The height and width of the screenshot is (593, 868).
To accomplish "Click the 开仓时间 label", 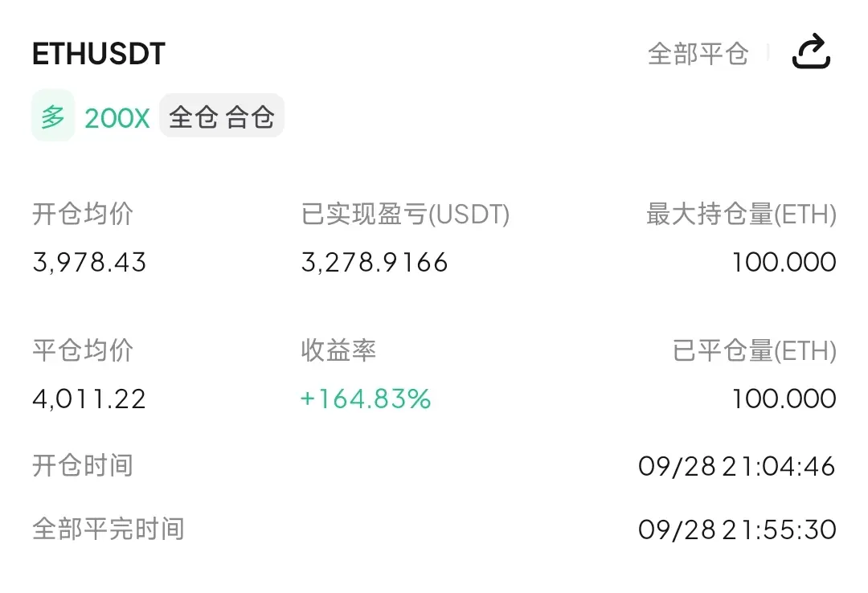I will pos(83,466).
